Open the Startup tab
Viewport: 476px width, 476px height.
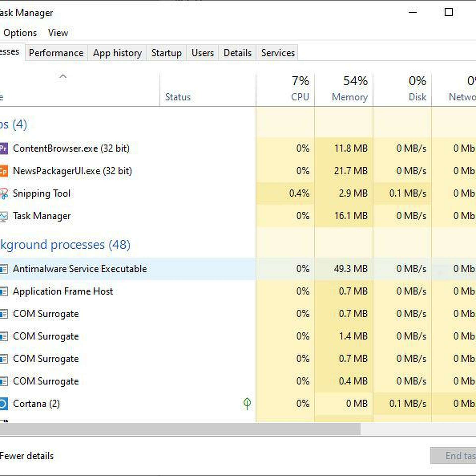coord(166,53)
